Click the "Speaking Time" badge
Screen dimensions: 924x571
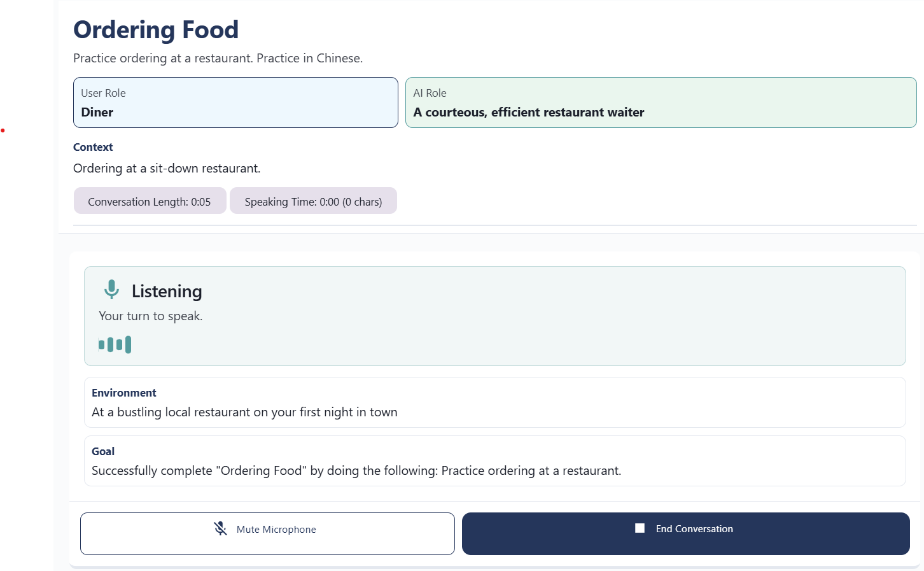pos(313,201)
